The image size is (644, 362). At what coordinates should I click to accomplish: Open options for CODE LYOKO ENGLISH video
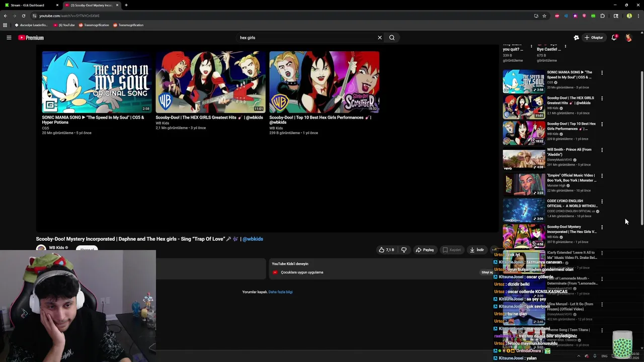(602, 202)
